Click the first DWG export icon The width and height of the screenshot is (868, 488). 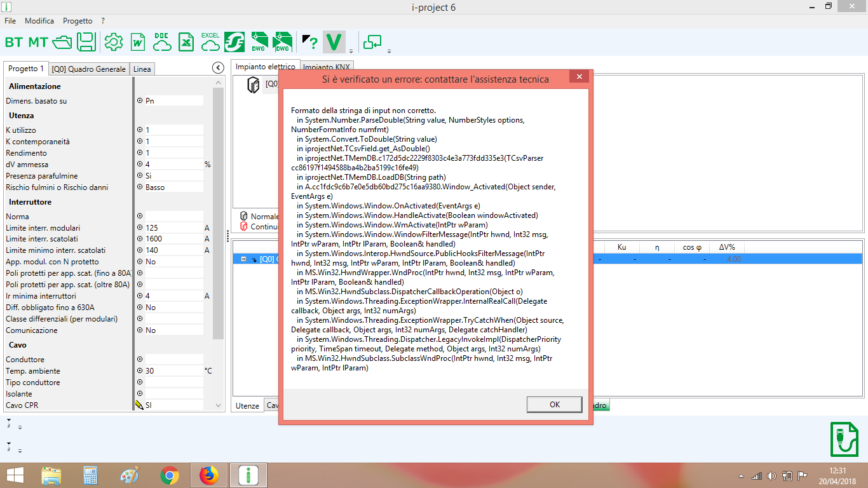point(259,43)
